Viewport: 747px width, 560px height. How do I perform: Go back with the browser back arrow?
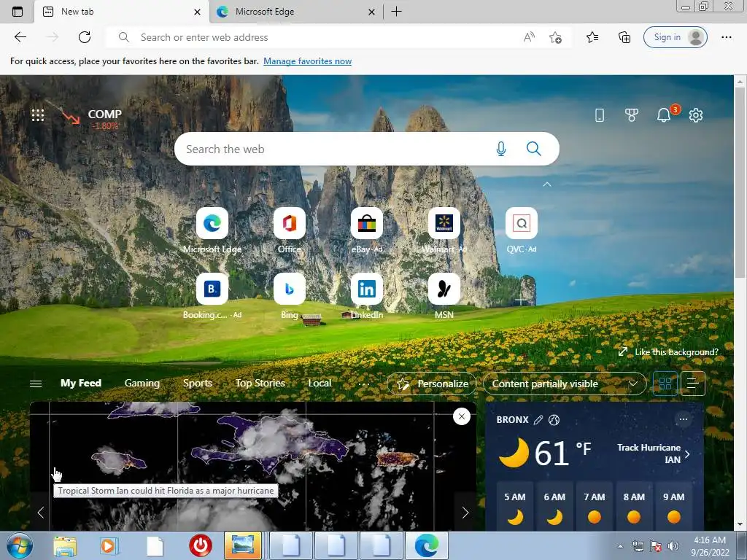20,37
